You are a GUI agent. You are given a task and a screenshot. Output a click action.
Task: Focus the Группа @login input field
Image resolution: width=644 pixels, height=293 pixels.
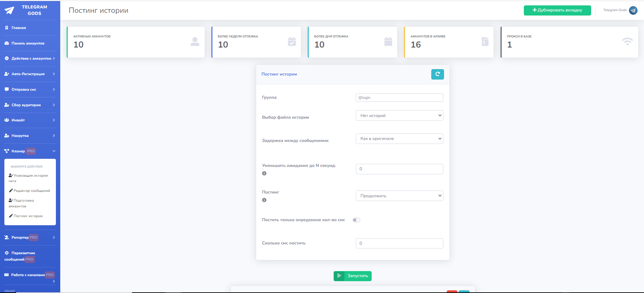400,97
